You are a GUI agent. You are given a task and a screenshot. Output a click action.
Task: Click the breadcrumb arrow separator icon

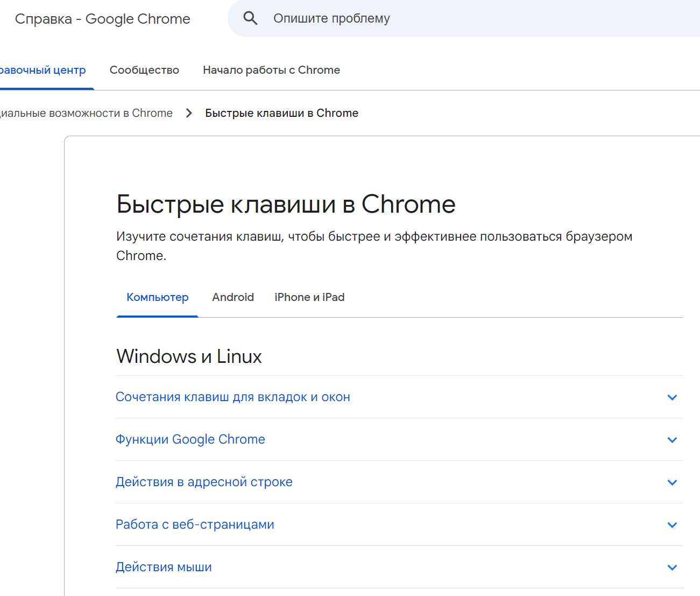(x=189, y=113)
